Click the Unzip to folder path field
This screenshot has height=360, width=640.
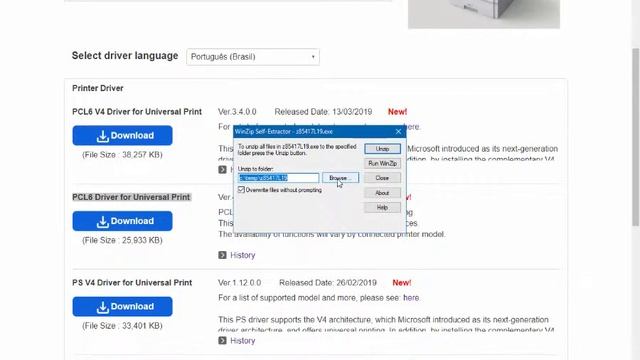tap(278, 178)
